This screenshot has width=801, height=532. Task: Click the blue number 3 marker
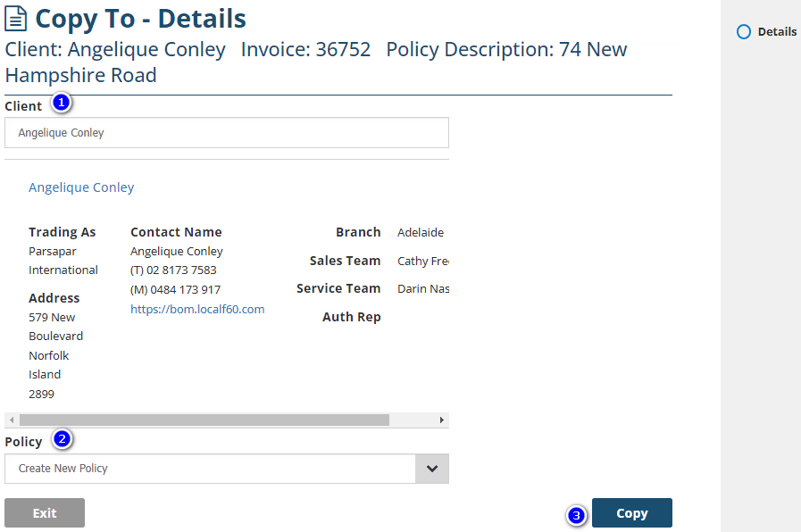(577, 515)
